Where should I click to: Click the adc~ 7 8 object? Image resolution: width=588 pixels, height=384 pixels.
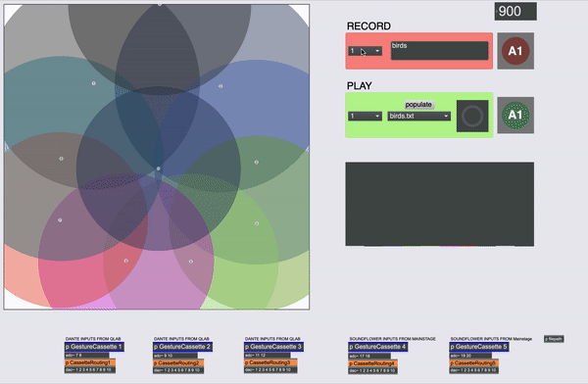(x=86, y=356)
